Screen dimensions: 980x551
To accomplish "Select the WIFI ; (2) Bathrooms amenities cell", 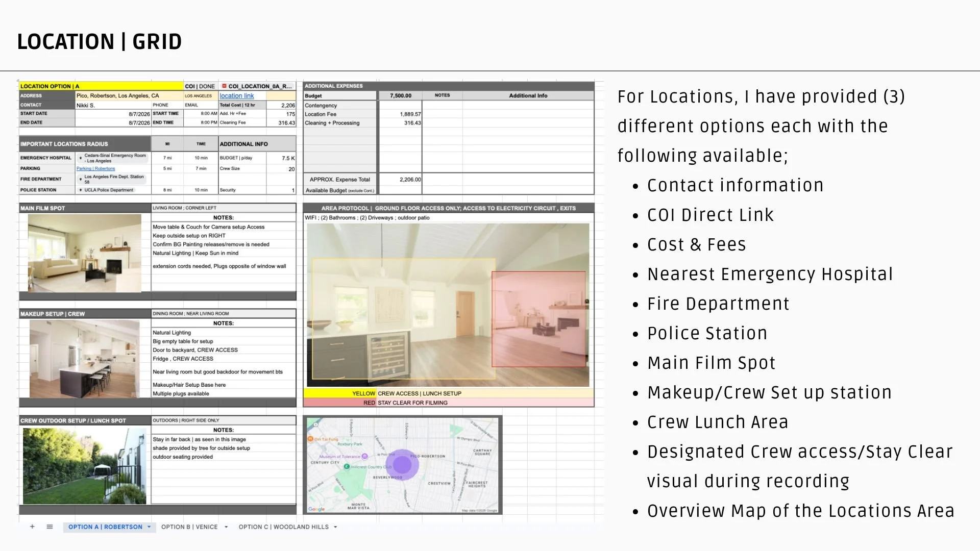I will [448, 218].
